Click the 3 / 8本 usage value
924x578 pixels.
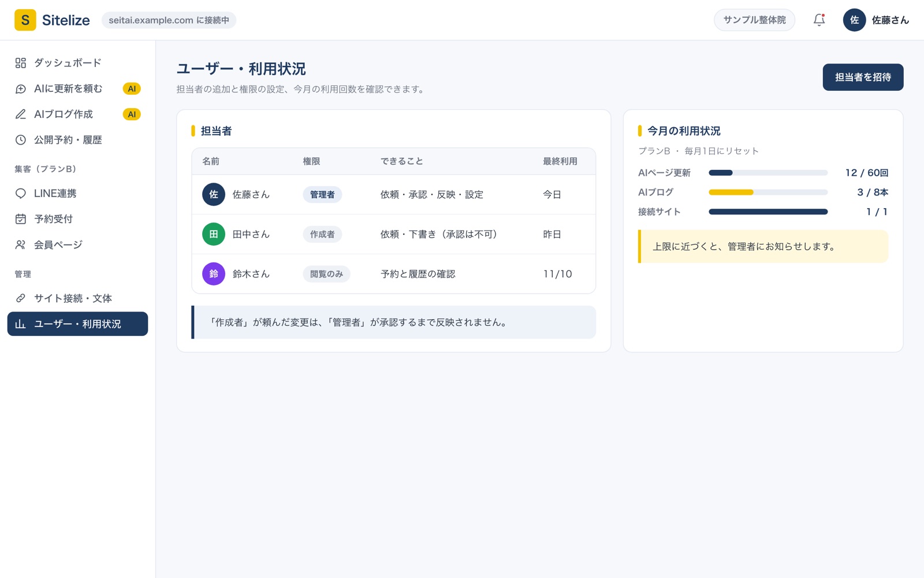[x=873, y=192]
